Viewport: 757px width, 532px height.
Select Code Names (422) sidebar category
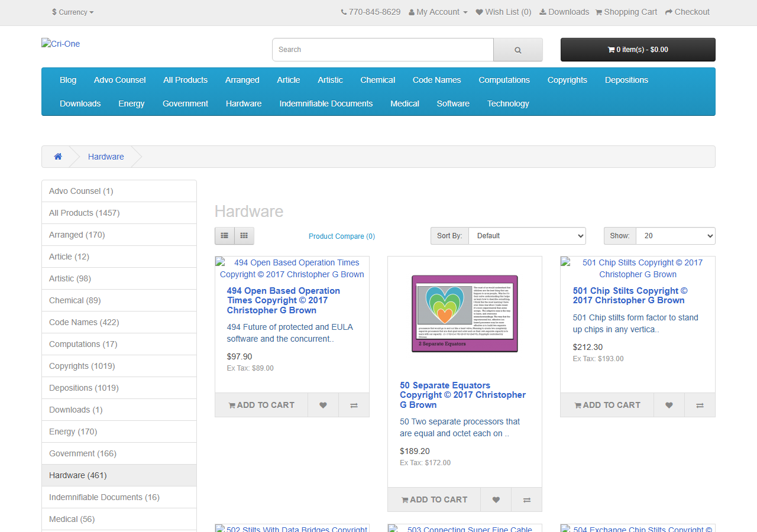coord(119,322)
